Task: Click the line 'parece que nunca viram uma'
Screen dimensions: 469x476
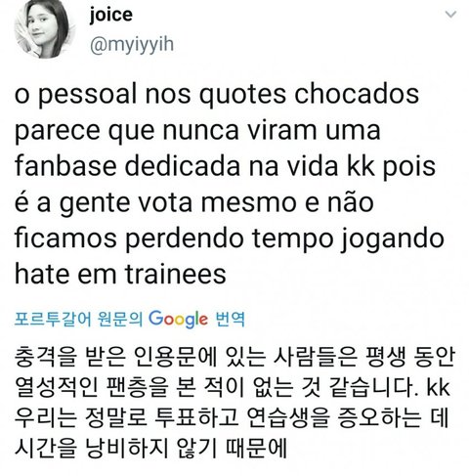Action: click(197, 132)
